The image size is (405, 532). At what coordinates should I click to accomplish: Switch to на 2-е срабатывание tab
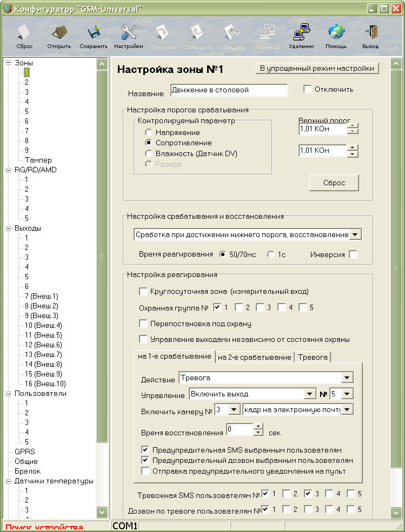[255, 357]
